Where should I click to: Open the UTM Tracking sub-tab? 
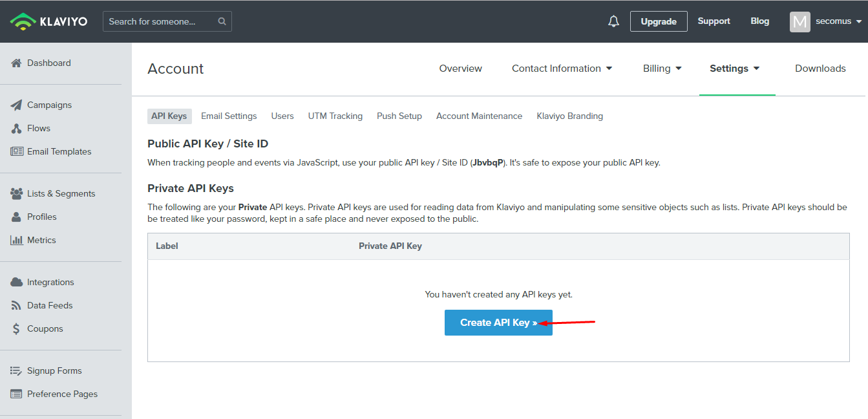point(335,116)
